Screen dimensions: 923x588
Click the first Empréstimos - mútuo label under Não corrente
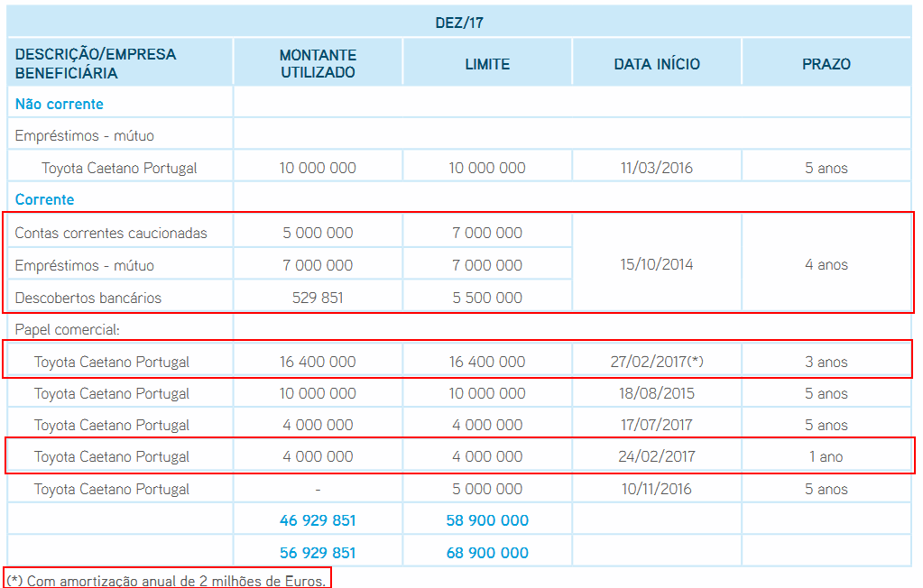pyautogui.click(x=85, y=136)
